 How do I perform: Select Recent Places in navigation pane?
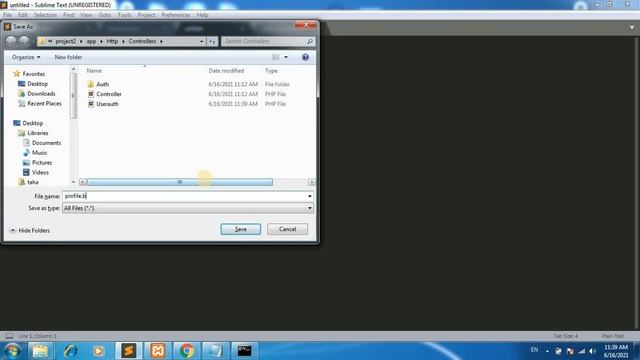[x=44, y=103]
